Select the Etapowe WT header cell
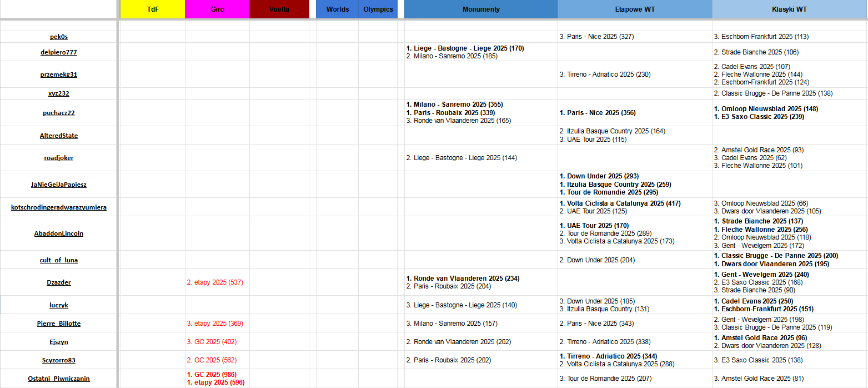The width and height of the screenshot is (868, 388). 635,9
